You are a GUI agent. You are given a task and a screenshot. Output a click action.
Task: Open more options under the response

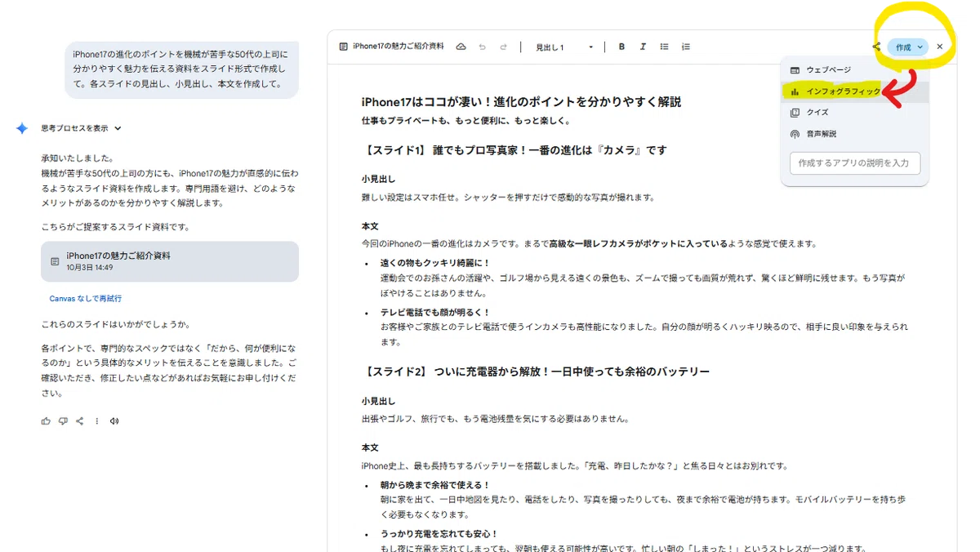click(x=97, y=421)
